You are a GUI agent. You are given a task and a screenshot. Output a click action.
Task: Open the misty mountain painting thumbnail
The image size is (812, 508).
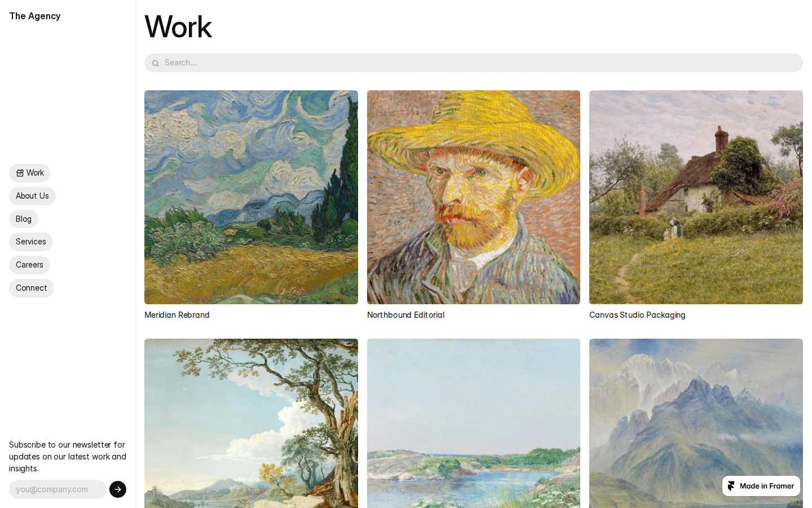click(x=696, y=423)
